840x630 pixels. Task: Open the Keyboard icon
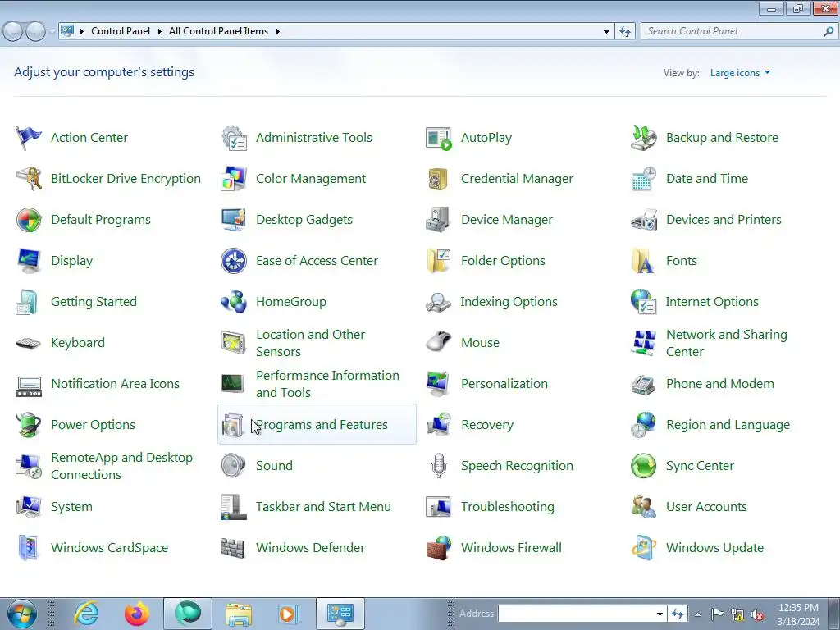click(29, 343)
